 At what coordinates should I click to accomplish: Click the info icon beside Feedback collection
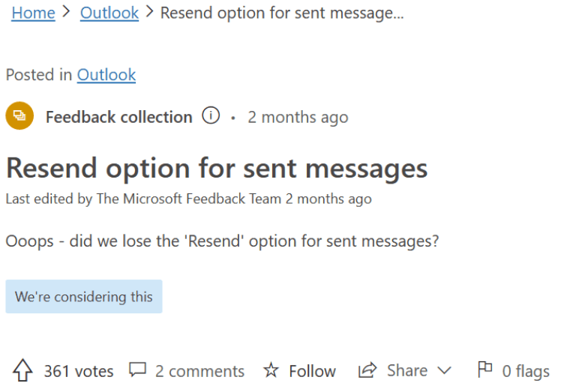pos(211,116)
